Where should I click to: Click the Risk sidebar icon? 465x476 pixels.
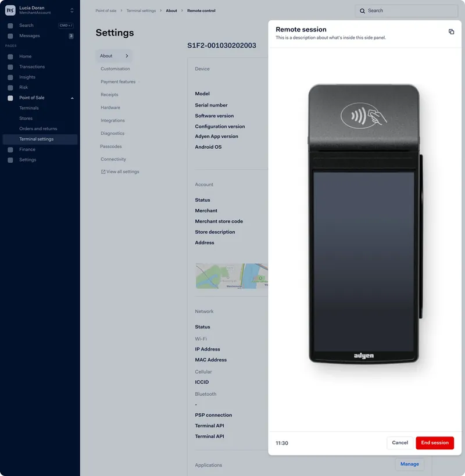point(10,87)
